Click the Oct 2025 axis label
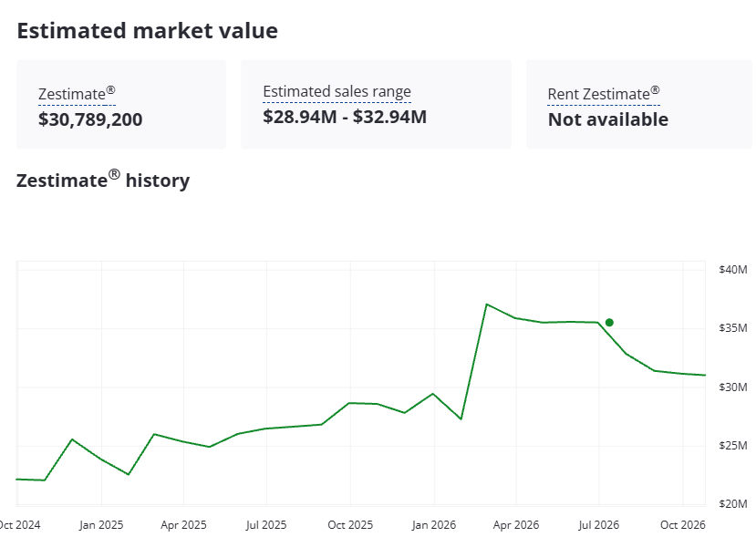Image resolution: width=756 pixels, height=537 pixels. tap(350, 525)
